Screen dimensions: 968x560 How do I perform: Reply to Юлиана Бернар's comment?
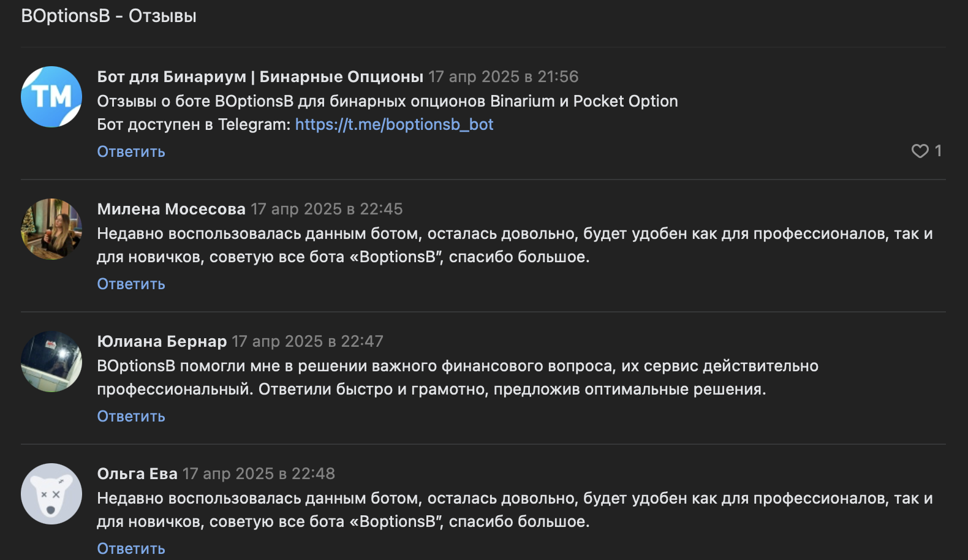click(x=131, y=416)
